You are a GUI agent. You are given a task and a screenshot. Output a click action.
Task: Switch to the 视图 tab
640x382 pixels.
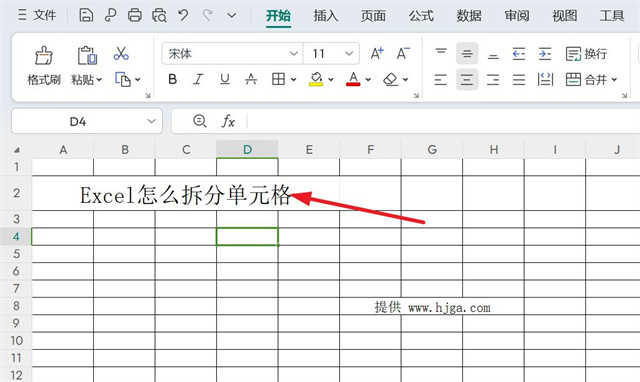tap(564, 16)
